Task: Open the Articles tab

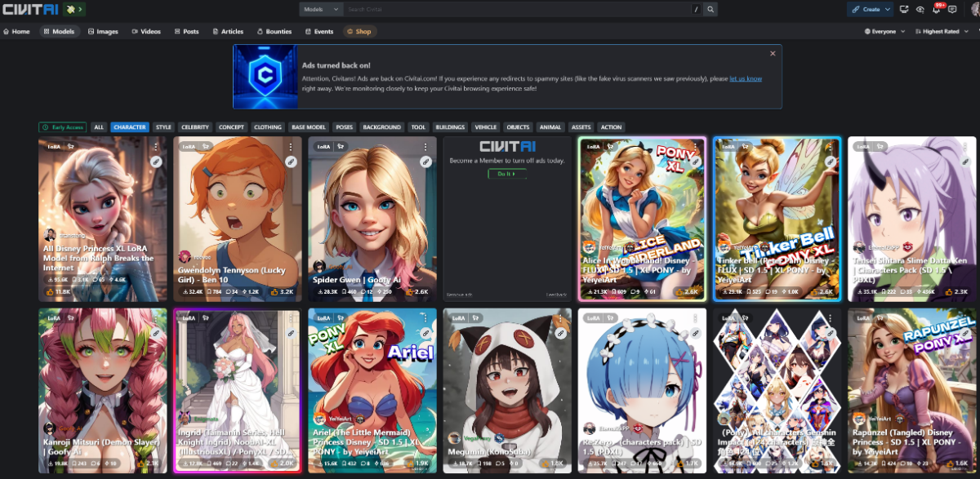Action: [x=228, y=32]
